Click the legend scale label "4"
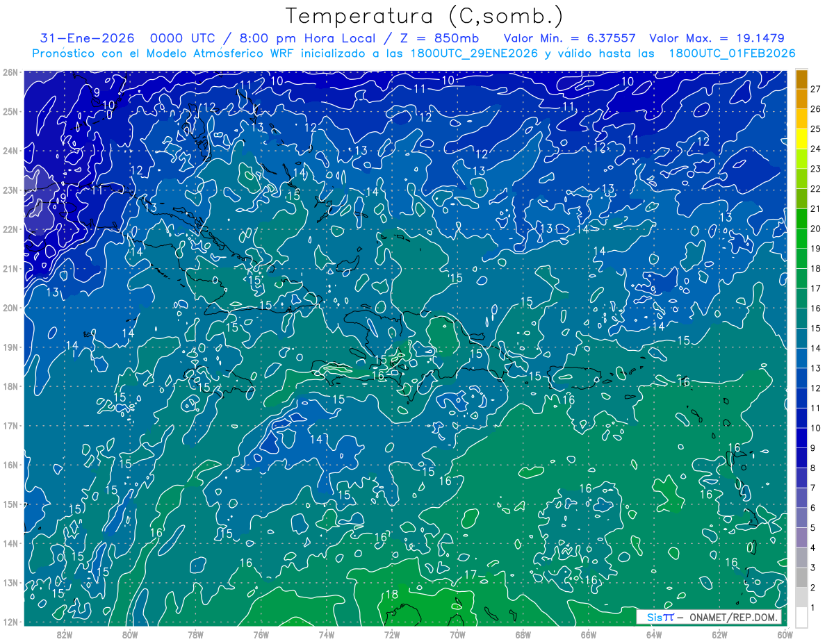This screenshot has height=644, width=834. click(813, 548)
